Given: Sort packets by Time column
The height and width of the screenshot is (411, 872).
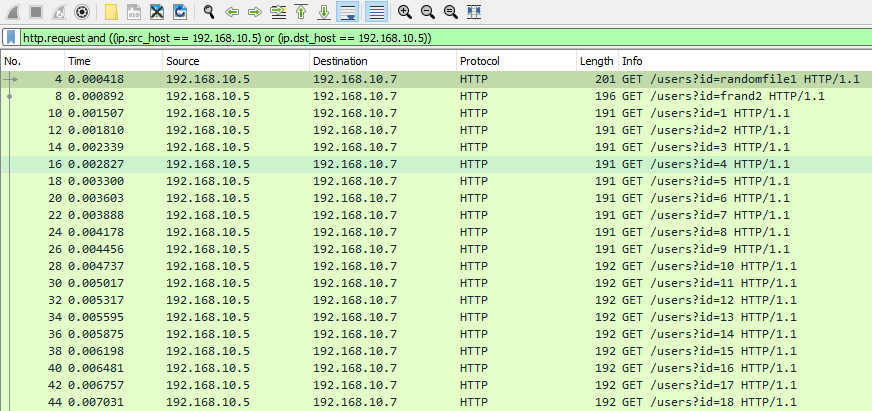Looking at the screenshot, I should (x=110, y=61).
